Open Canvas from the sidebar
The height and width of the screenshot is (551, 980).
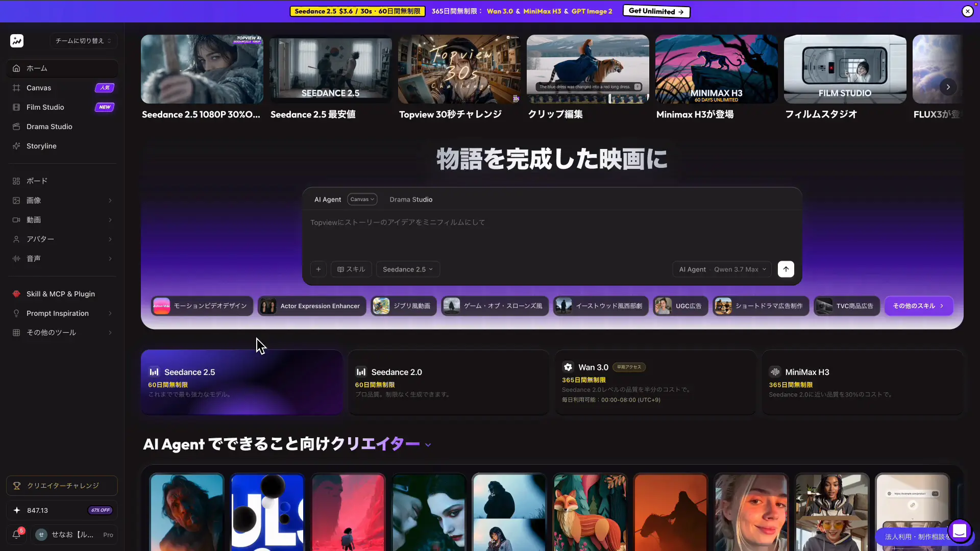pos(62,88)
